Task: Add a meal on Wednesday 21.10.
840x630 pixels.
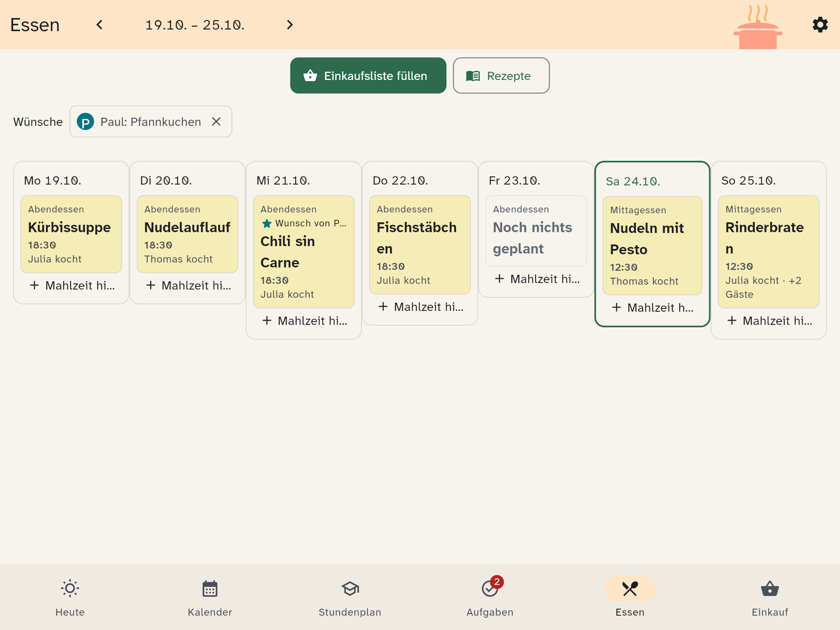Action: tap(304, 321)
